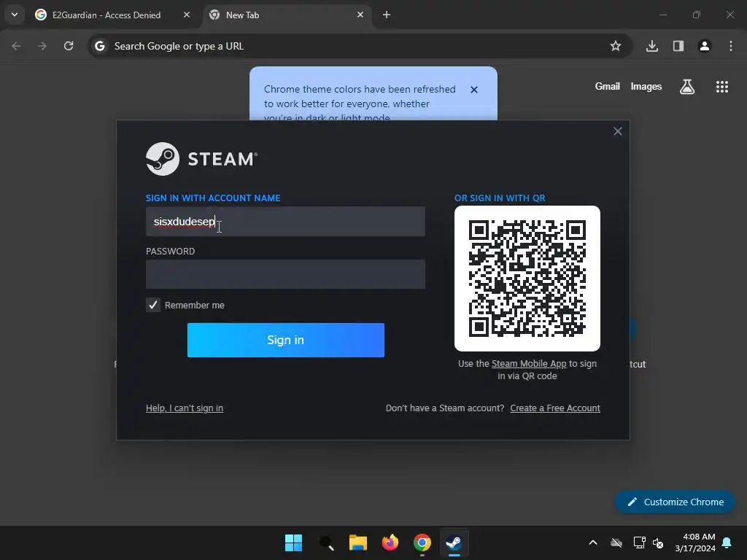Click the Steam logo in sign-in dialog
Image resolution: width=747 pixels, height=560 pixels.
point(201,159)
